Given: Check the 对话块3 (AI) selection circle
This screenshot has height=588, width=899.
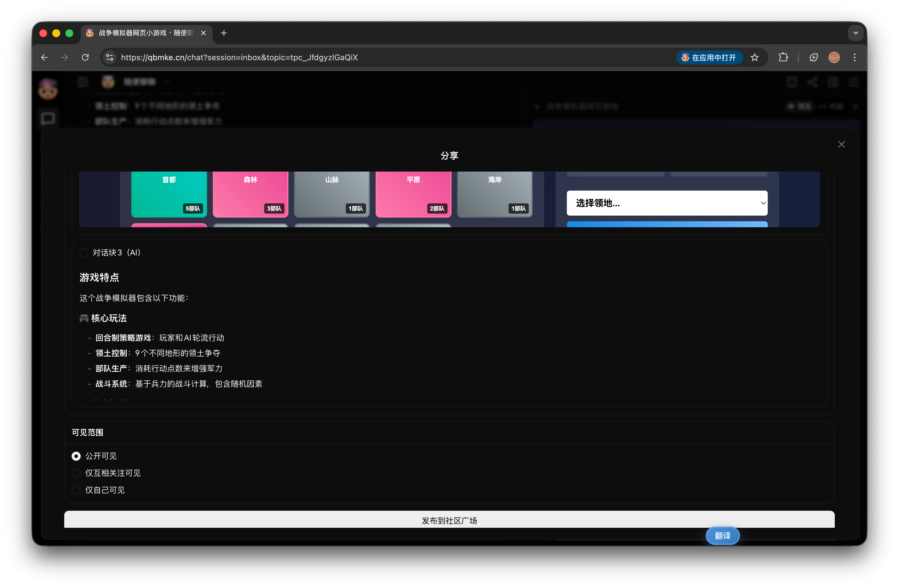Looking at the screenshot, I should coord(84,253).
